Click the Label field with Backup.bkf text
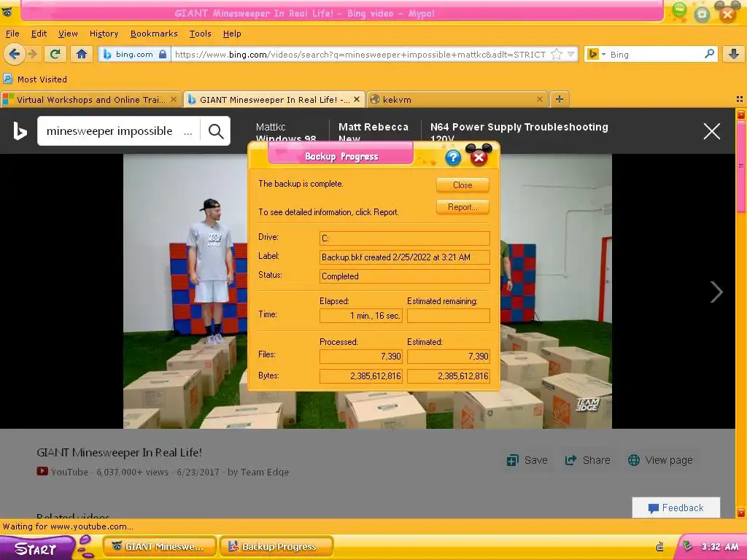This screenshot has height=560, width=747. 404,257
